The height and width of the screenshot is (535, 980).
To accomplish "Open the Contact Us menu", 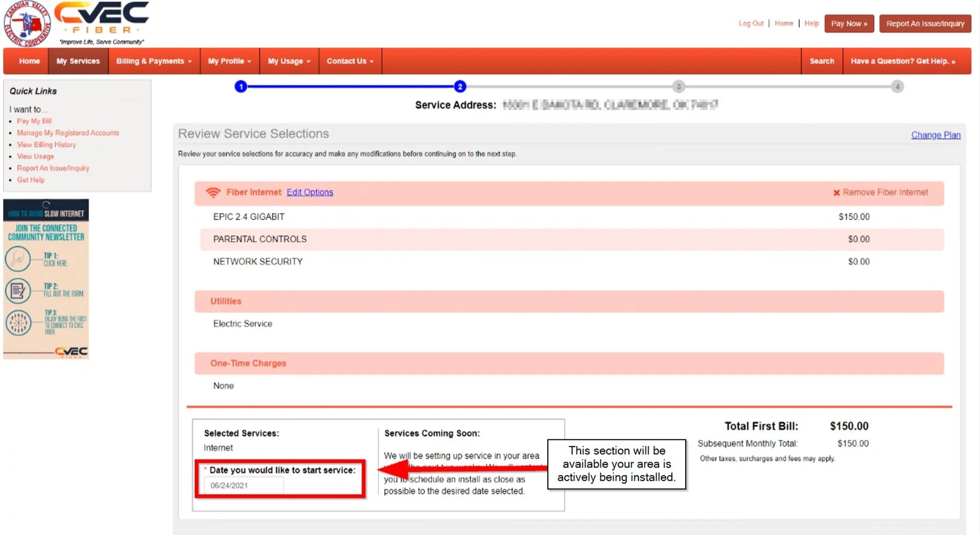I will tap(350, 61).
